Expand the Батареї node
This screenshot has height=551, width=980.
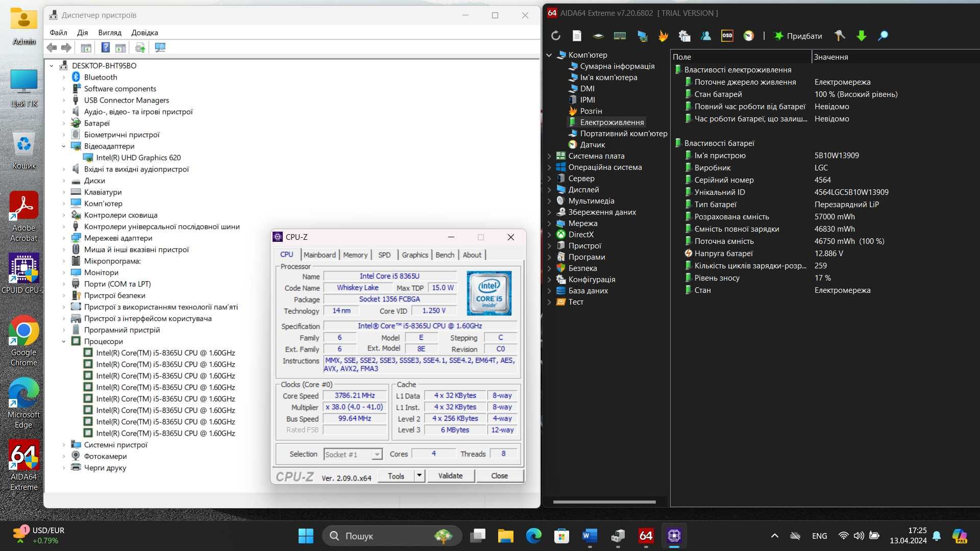tap(64, 123)
